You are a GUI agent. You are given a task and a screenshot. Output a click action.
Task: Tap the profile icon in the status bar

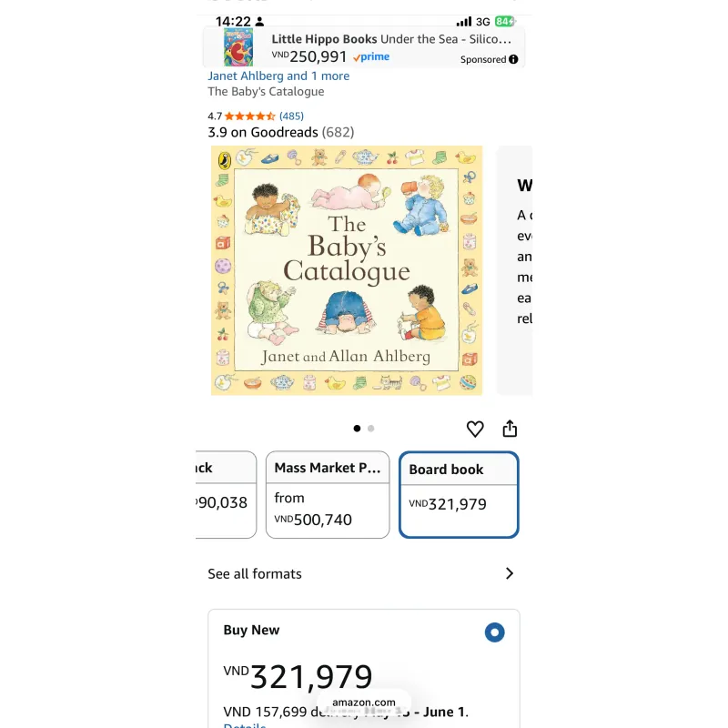pos(261,20)
